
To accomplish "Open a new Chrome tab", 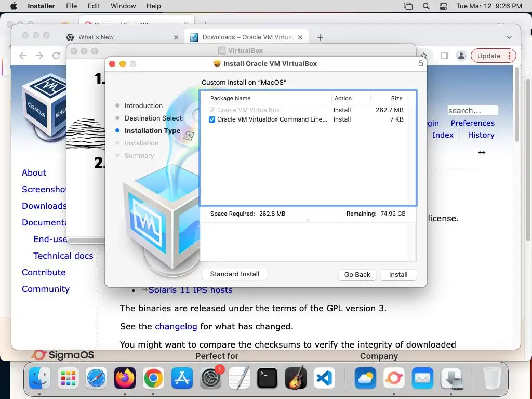I will click(x=320, y=37).
